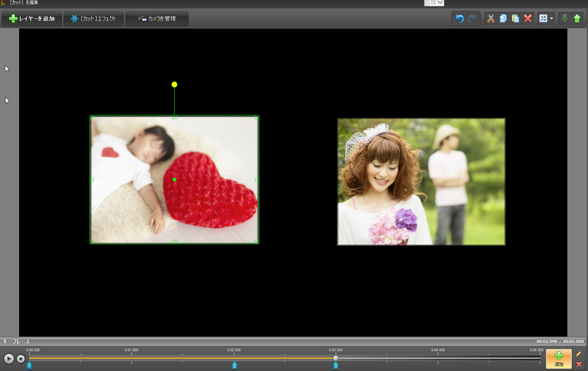Click the Copy icon in the toolbar
The image size is (588, 371).
point(502,18)
